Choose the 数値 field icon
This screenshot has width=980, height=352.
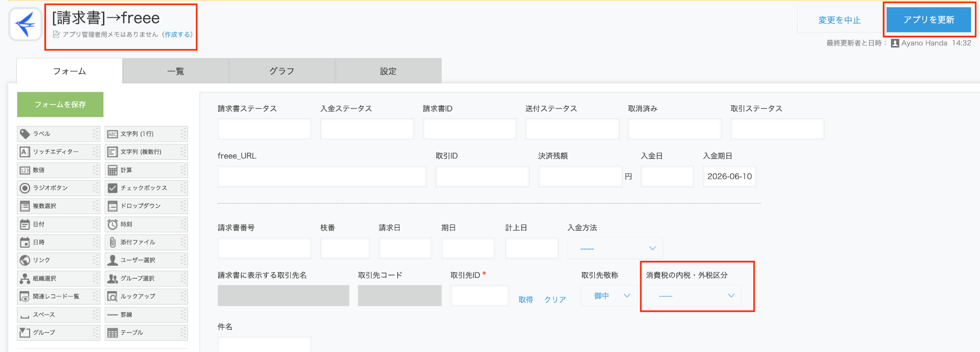25,170
